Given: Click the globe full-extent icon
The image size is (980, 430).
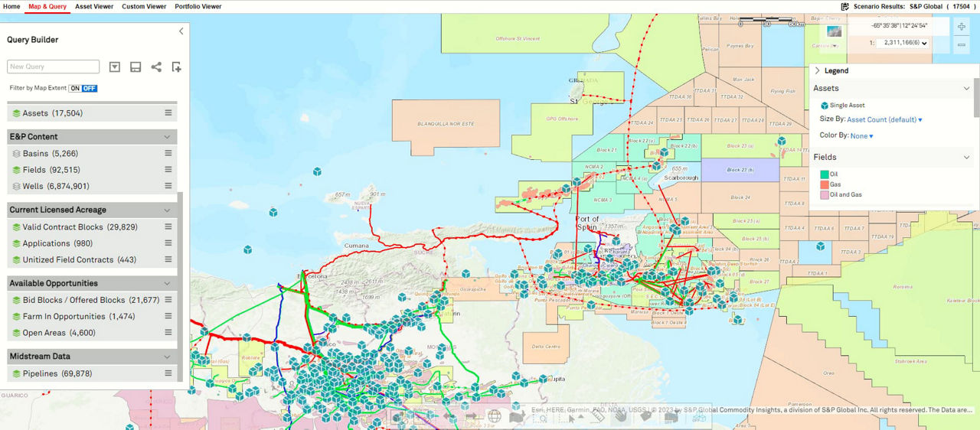Looking at the screenshot, I should [495, 417].
